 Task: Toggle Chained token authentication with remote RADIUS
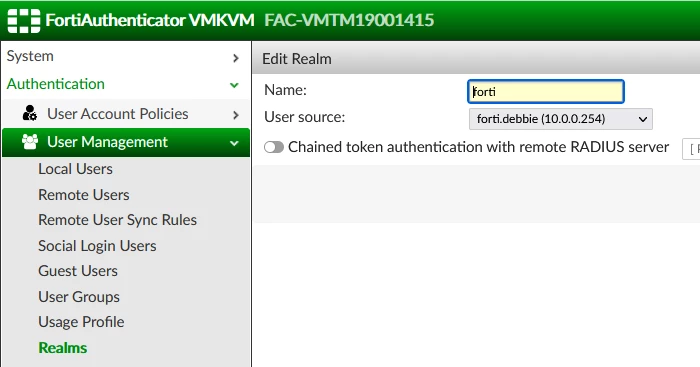274,147
